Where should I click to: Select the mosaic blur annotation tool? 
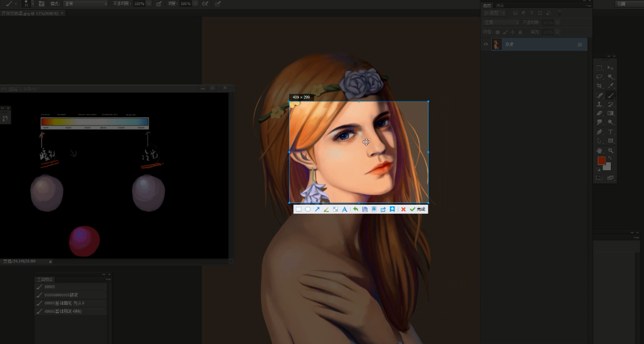pos(336,209)
